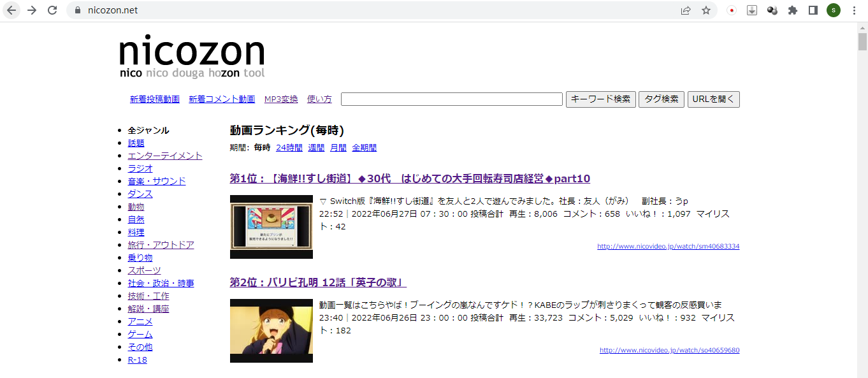Screen dimensions: 868x378
Task: Select the 解説・講座 genre
Action: [x=148, y=309]
